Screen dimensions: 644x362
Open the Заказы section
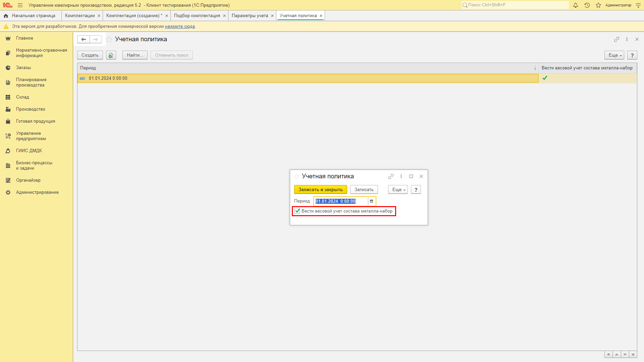(x=23, y=68)
